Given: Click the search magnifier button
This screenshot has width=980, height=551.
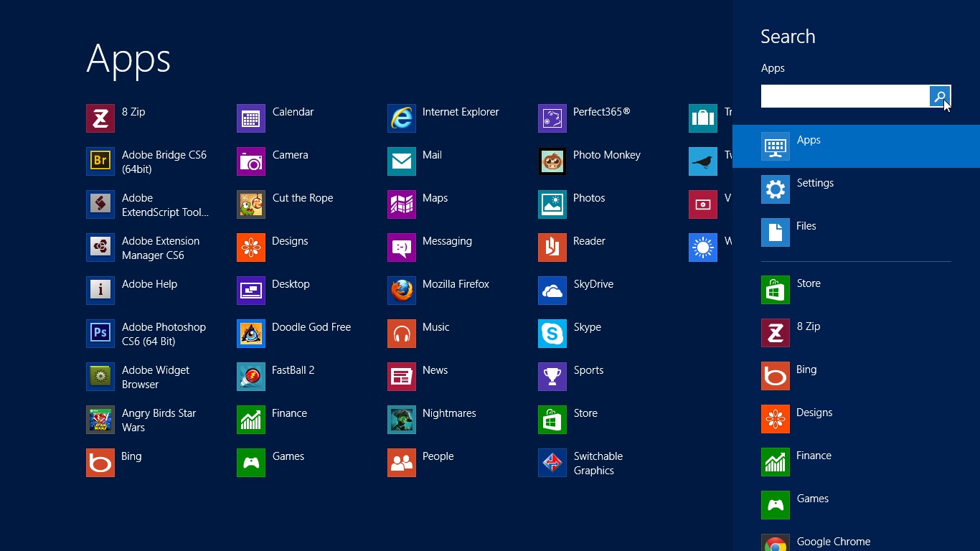Looking at the screenshot, I should pyautogui.click(x=940, y=96).
